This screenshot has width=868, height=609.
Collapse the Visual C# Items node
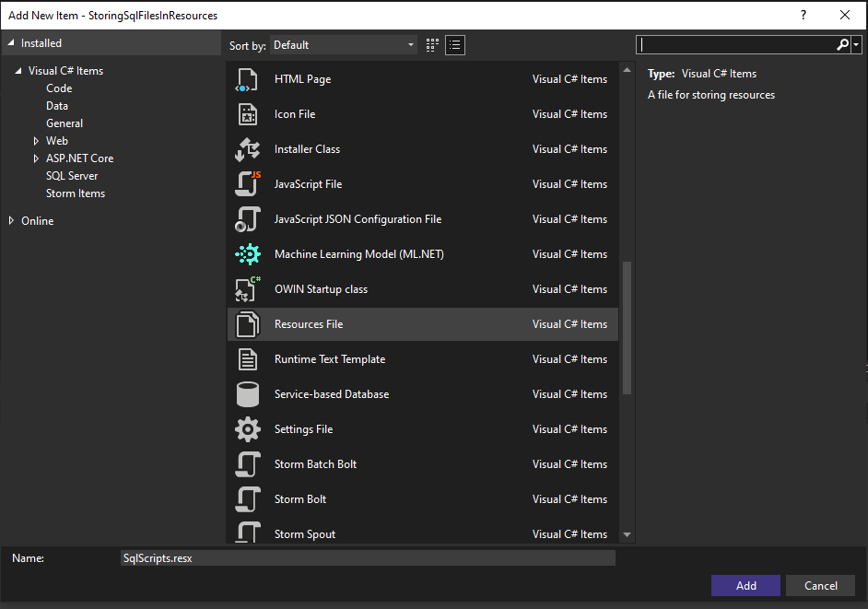(x=18, y=70)
